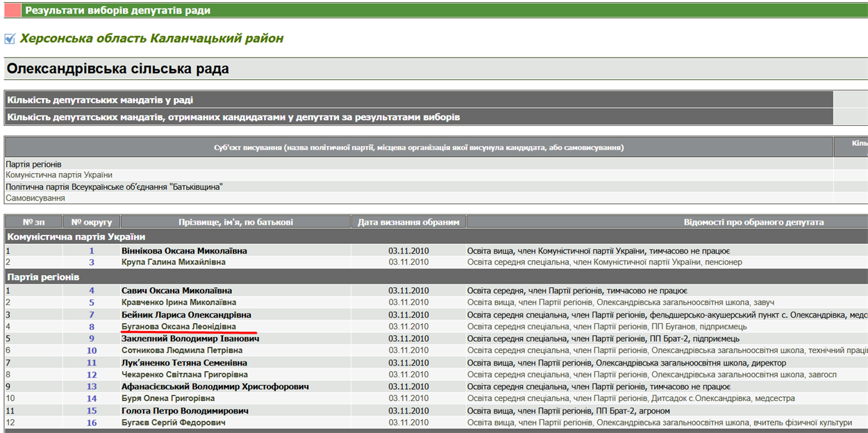Screen dimensions: 868x433
Task: Click deputy info for Лук'яненко mentioning директор
Action: [x=626, y=363]
